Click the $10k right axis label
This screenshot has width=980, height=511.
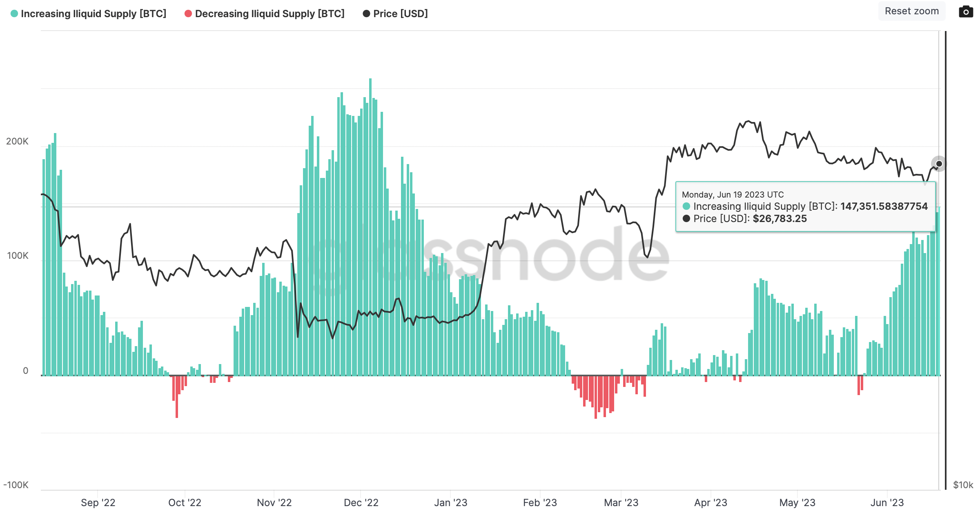pos(963,485)
